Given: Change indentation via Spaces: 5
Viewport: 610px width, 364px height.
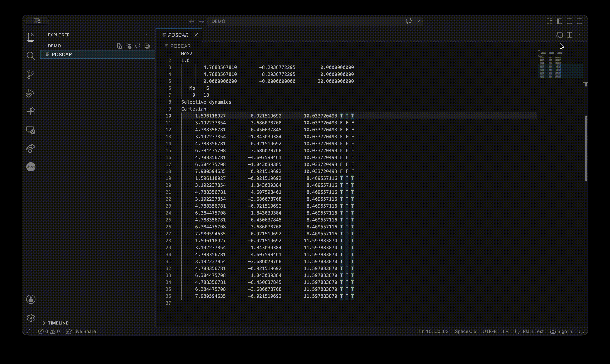Looking at the screenshot, I should coord(465,331).
